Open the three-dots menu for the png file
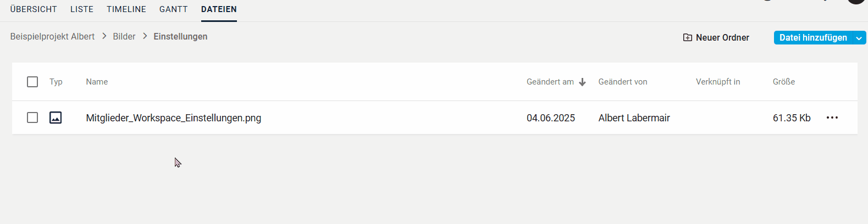The height and width of the screenshot is (224, 868). pos(832,117)
